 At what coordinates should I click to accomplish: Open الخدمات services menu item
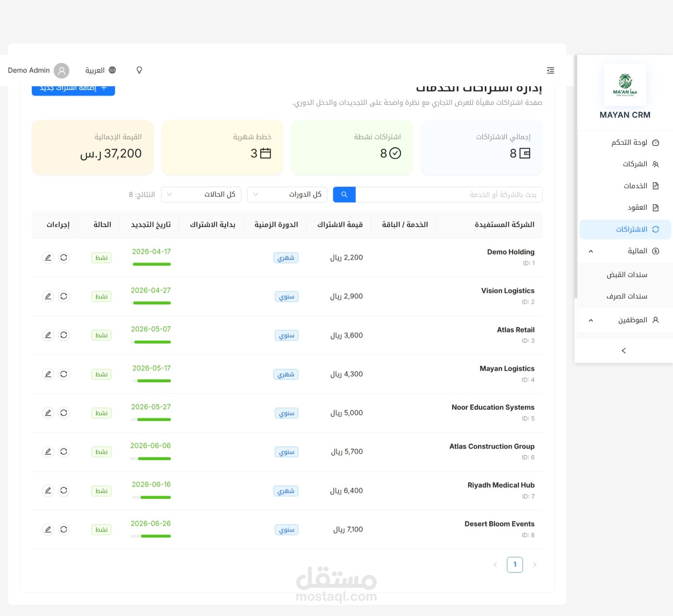point(625,186)
